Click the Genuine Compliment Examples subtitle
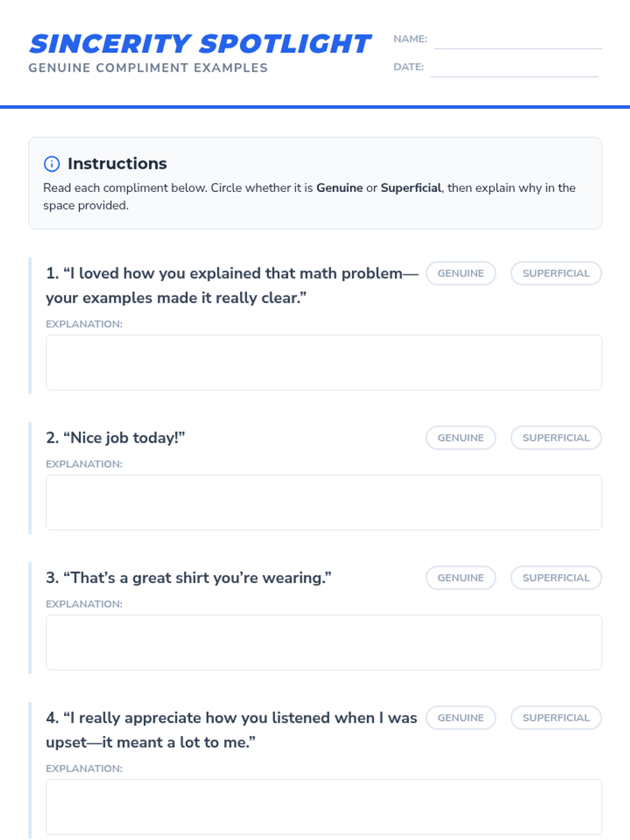Screen dimensions: 630x840 pyautogui.click(x=148, y=68)
